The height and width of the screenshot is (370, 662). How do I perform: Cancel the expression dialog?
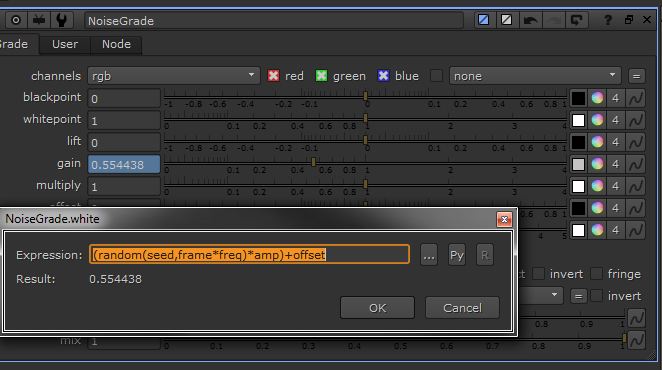point(462,308)
